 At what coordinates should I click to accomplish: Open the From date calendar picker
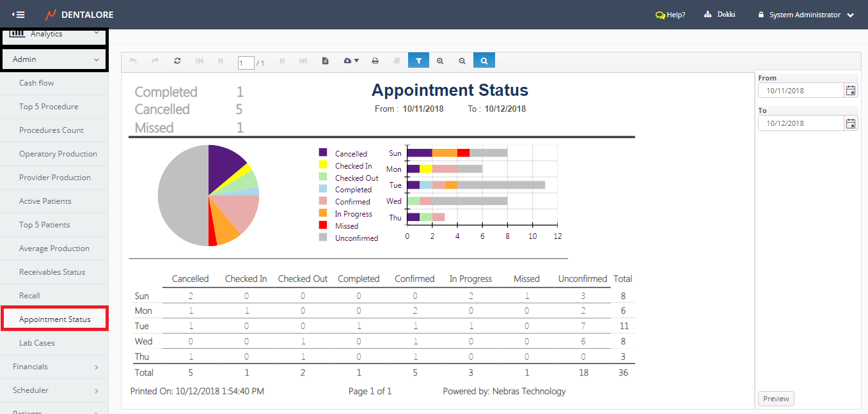click(851, 91)
